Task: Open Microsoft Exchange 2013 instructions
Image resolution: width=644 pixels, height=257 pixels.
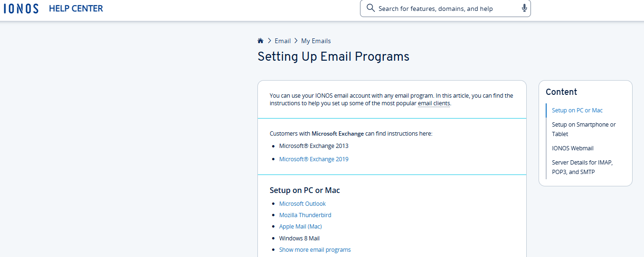Action: coord(314,146)
